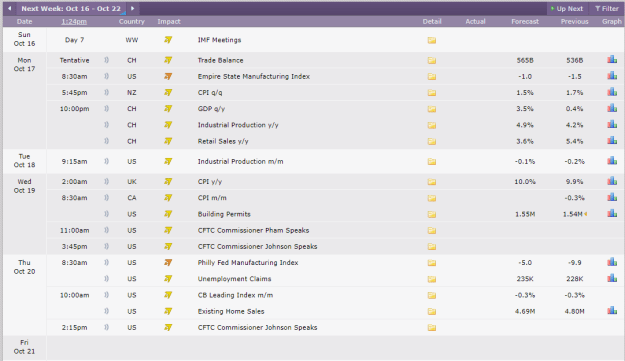
Task: Click the 10.0% forecast for UK CPI
Action: point(525,182)
